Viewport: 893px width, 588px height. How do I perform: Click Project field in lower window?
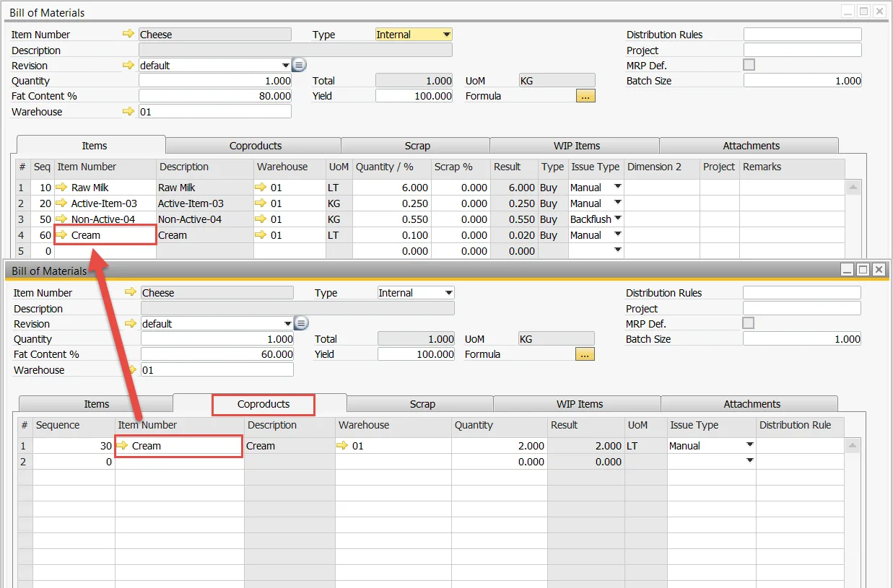[x=802, y=308]
